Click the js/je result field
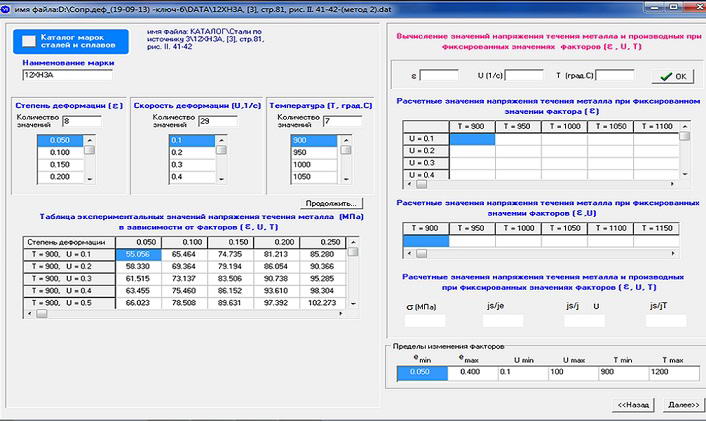The height and width of the screenshot is (422, 706). point(503,321)
